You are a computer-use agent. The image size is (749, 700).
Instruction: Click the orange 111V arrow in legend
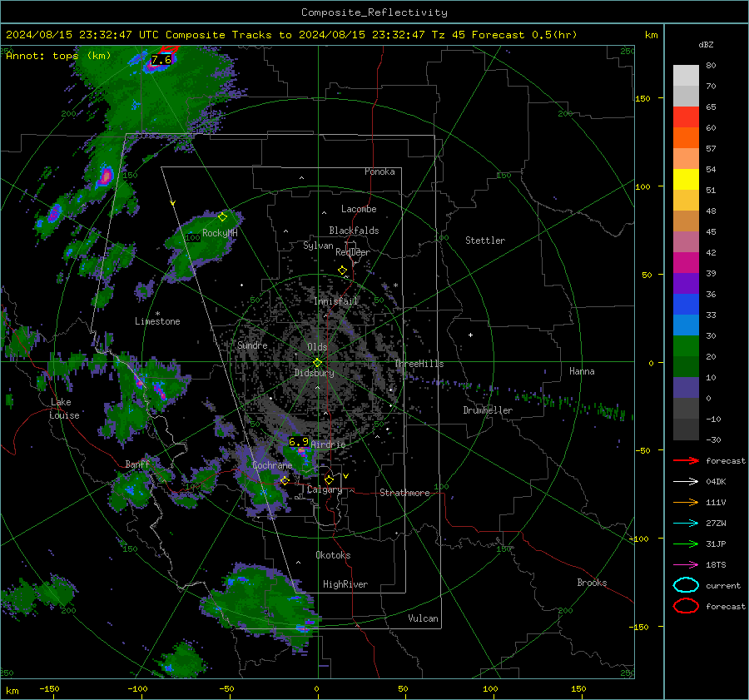[686, 502]
